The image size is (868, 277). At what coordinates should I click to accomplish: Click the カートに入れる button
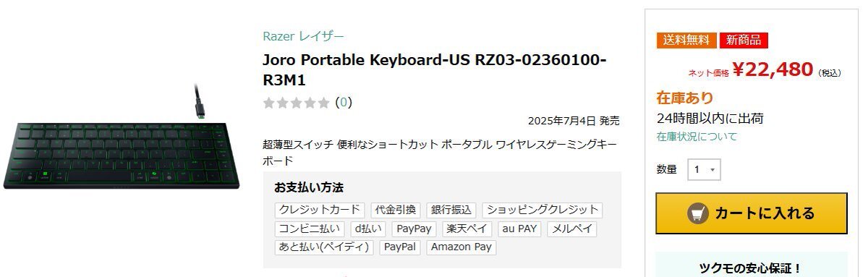(752, 213)
